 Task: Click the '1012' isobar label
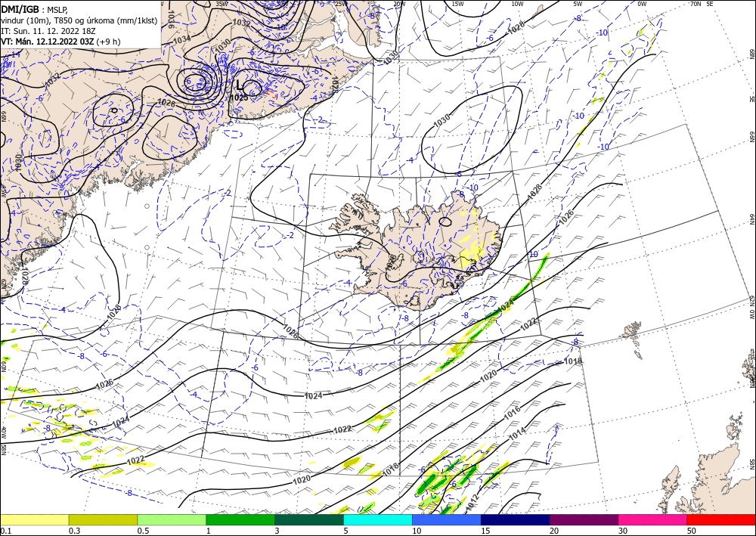pyautogui.click(x=472, y=502)
